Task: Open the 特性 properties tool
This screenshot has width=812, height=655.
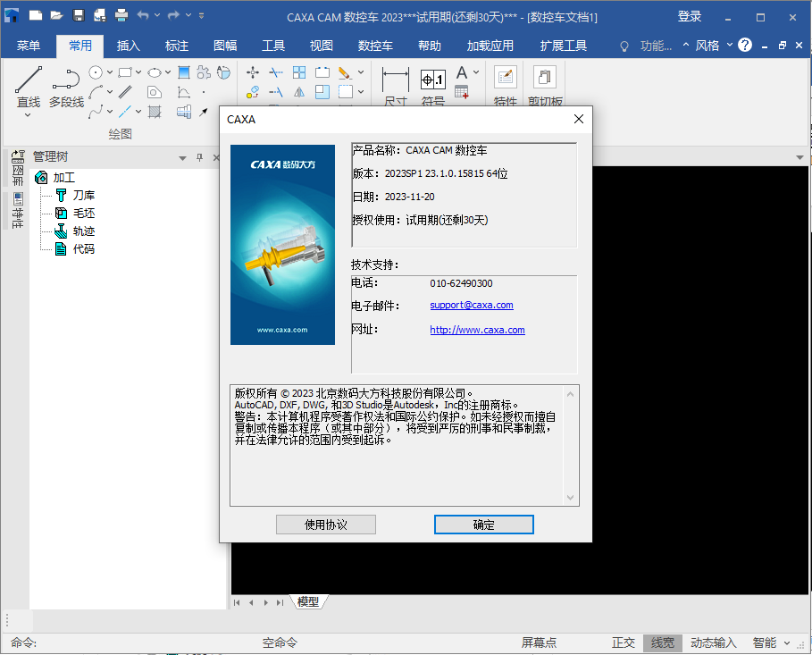Action: point(506,86)
